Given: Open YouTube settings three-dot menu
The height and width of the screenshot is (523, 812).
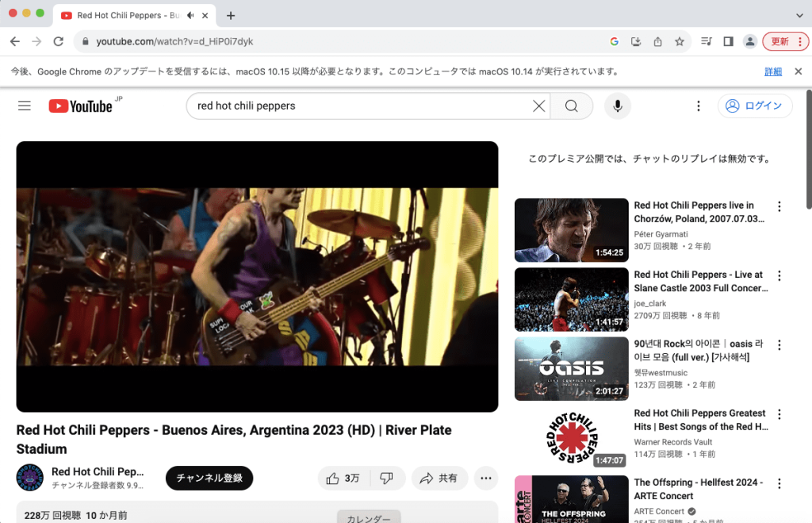Looking at the screenshot, I should click(x=698, y=106).
